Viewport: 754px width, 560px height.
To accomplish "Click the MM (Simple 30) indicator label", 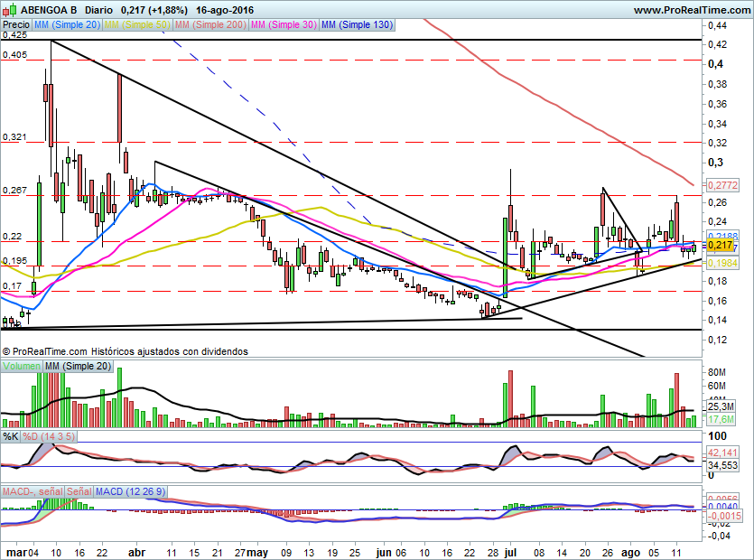I will click(x=284, y=24).
